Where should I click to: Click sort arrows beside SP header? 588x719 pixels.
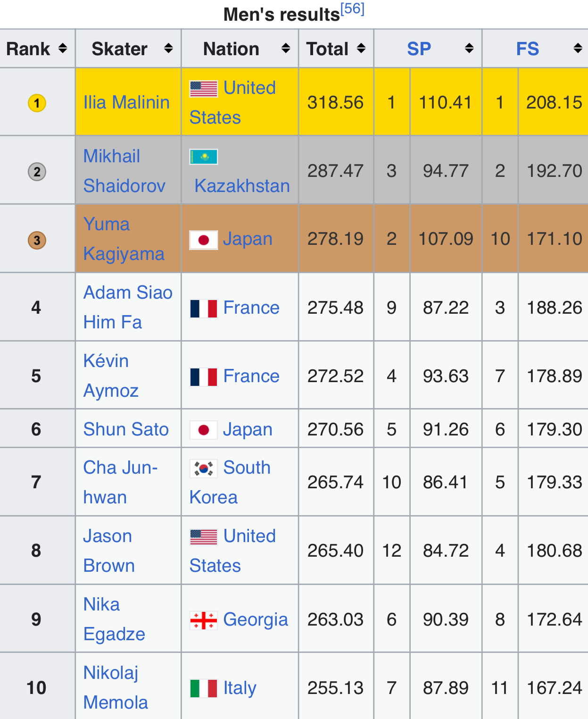coord(469,48)
